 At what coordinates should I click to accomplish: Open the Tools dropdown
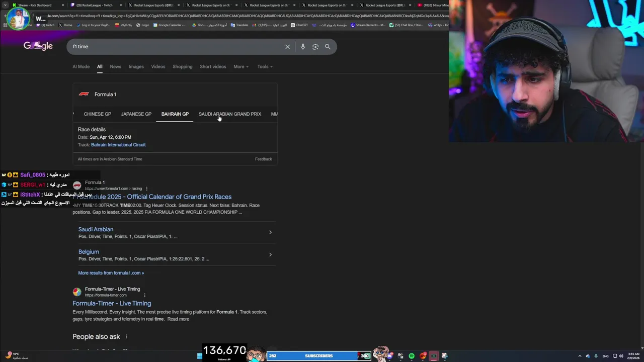click(265, 66)
